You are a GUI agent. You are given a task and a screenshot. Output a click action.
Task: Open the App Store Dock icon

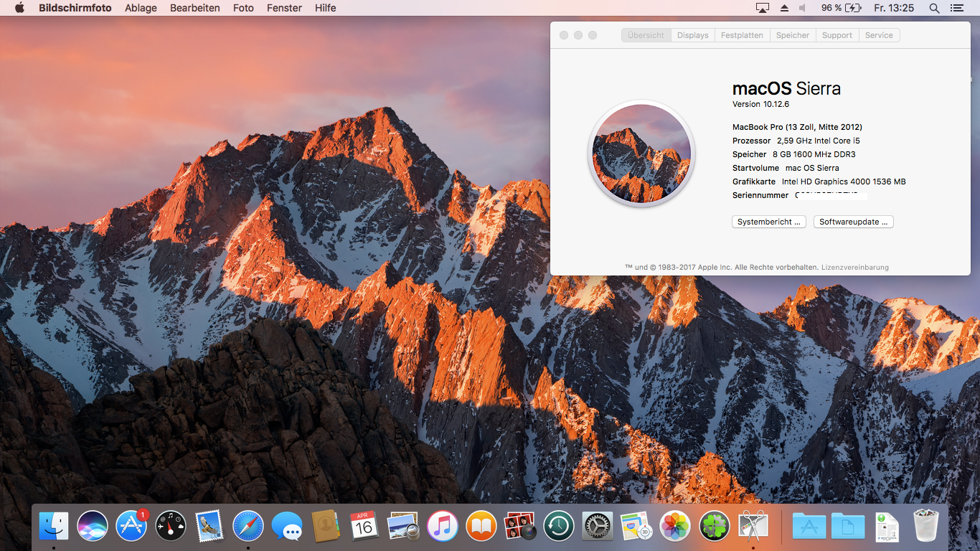131,526
